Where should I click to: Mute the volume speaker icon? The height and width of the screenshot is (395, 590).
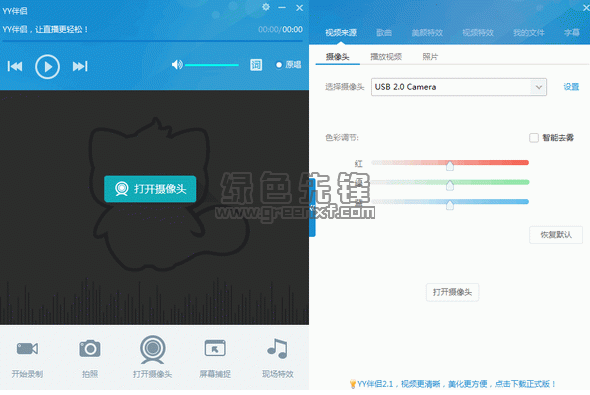pos(177,65)
